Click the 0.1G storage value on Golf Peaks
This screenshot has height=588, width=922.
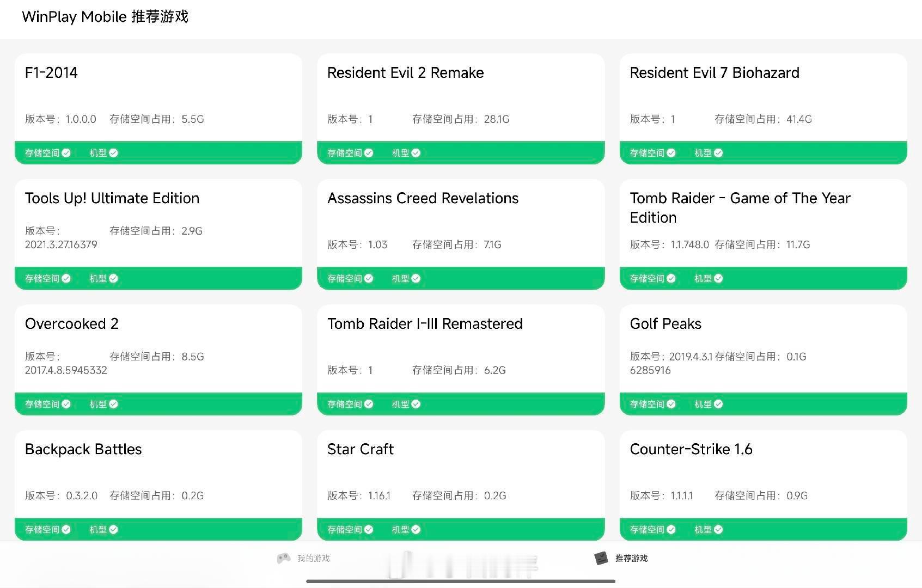pyautogui.click(x=796, y=357)
